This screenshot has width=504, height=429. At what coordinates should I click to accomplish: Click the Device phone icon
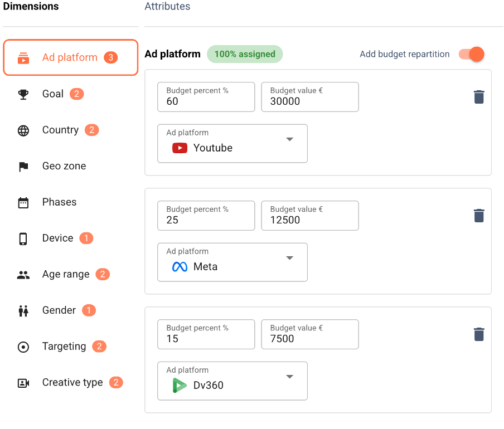click(23, 238)
